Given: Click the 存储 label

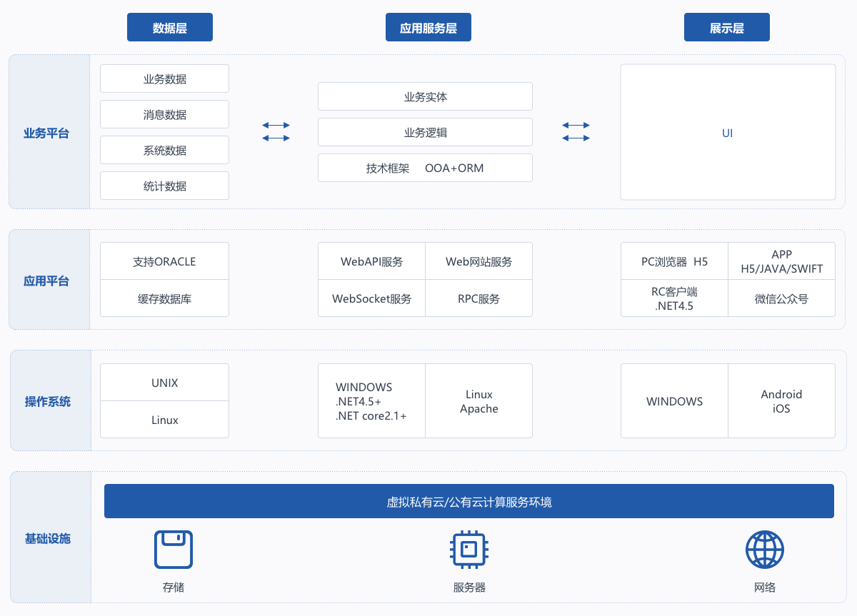Looking at the screenshot, I should click(174, 587).
